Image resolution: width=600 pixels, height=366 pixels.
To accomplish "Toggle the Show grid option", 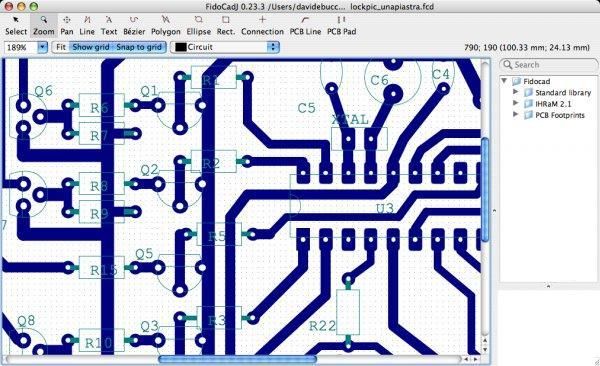I will click(x=91, y=47).
